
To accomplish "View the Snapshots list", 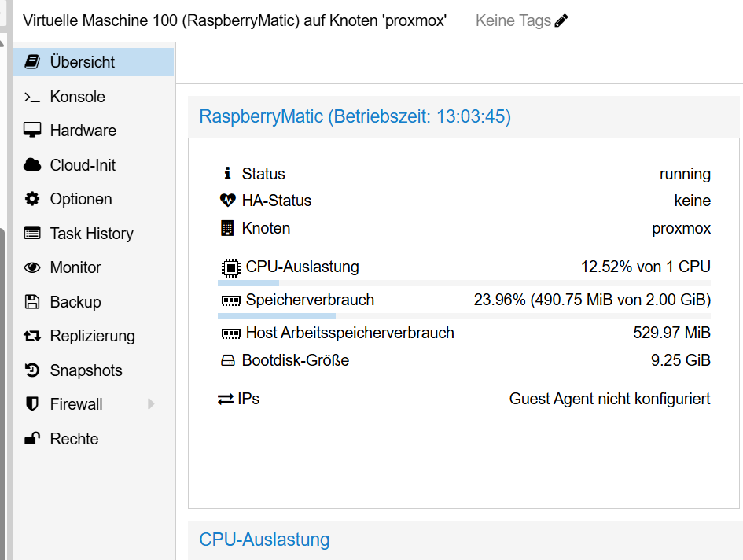I will click(94, 370).
